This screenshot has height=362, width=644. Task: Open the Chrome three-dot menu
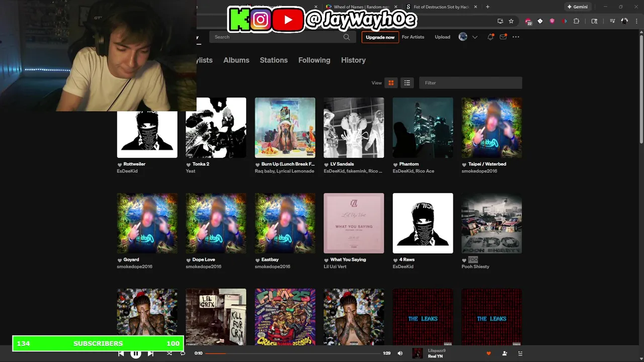[636, 21]
